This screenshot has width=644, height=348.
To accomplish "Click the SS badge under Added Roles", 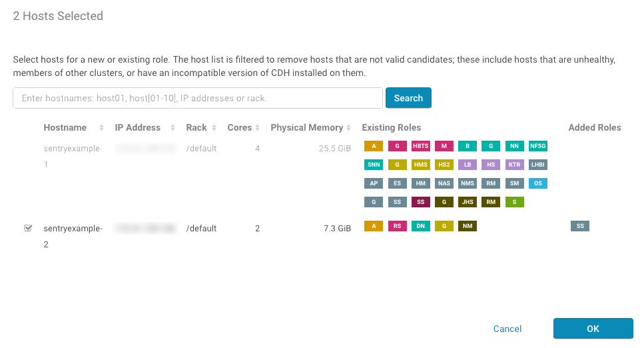I will (580, 226).
